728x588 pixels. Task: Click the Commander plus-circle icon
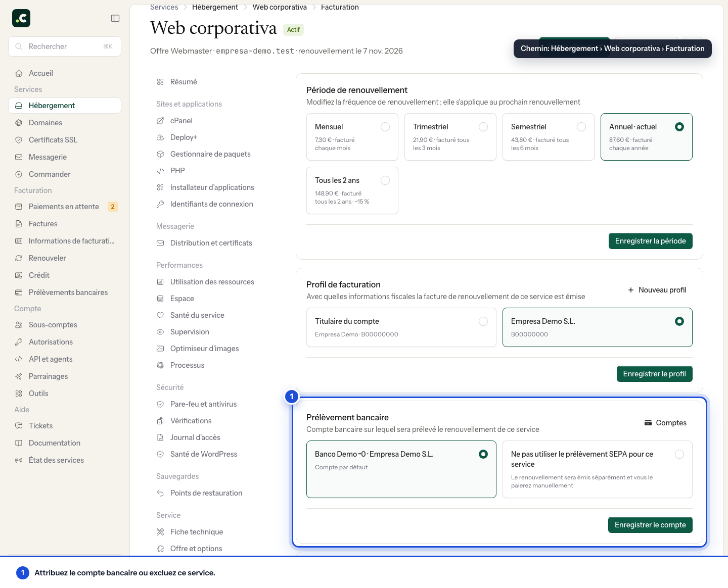pyautogui.click(x=19, y=174)
